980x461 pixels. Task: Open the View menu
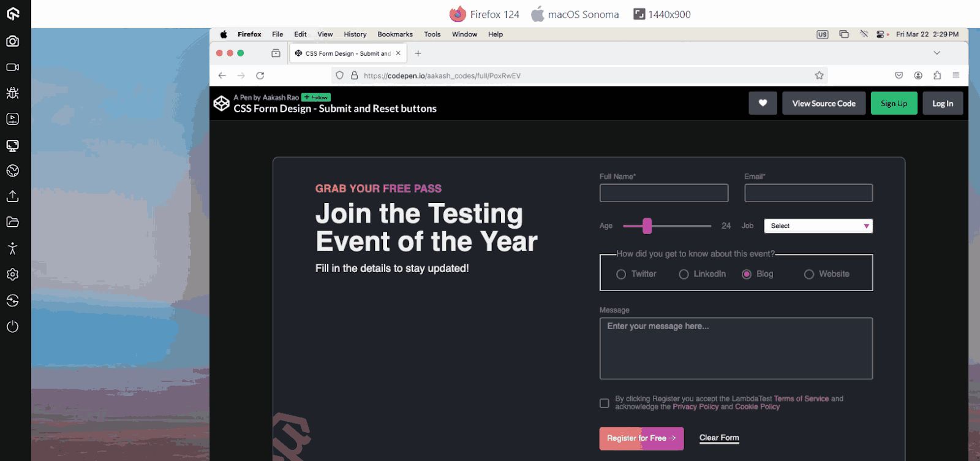coord(325,34)
